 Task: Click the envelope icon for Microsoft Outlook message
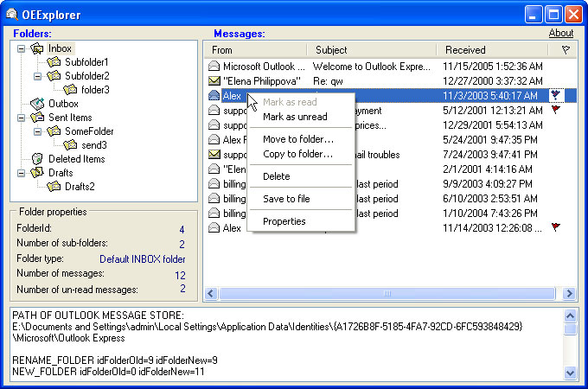tap(214, 67)
